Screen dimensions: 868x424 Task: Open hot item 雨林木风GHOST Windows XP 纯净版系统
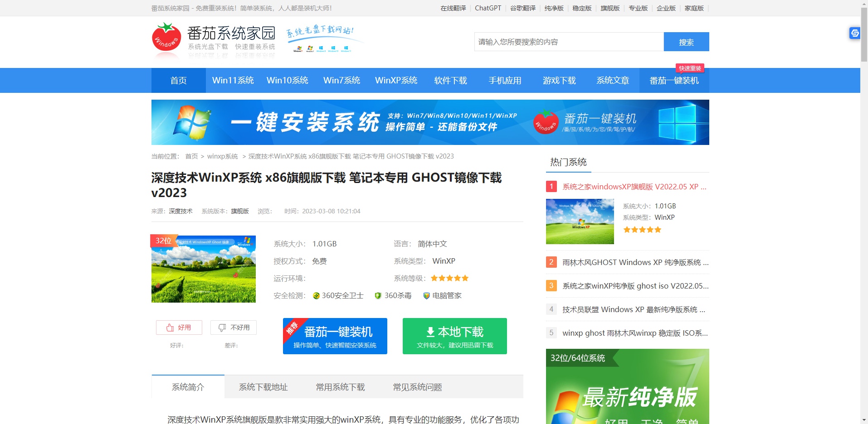(x=635, y=262)
